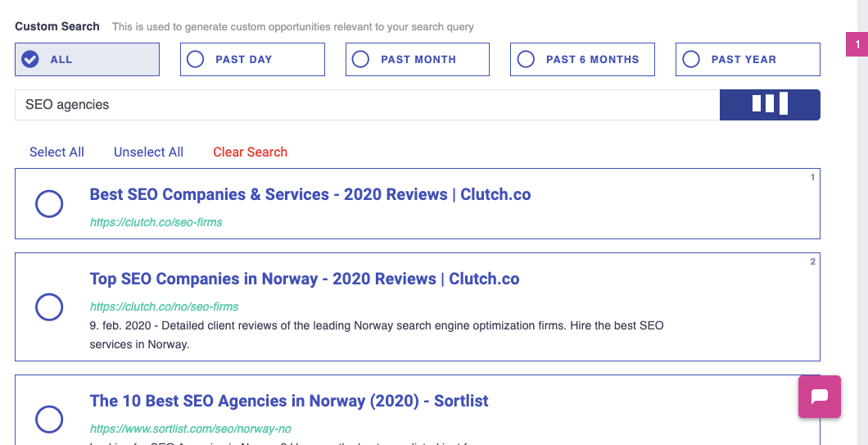Click the https://clutch.co/seo-firms URL
The image size is (868, 445).
(156, 222)
